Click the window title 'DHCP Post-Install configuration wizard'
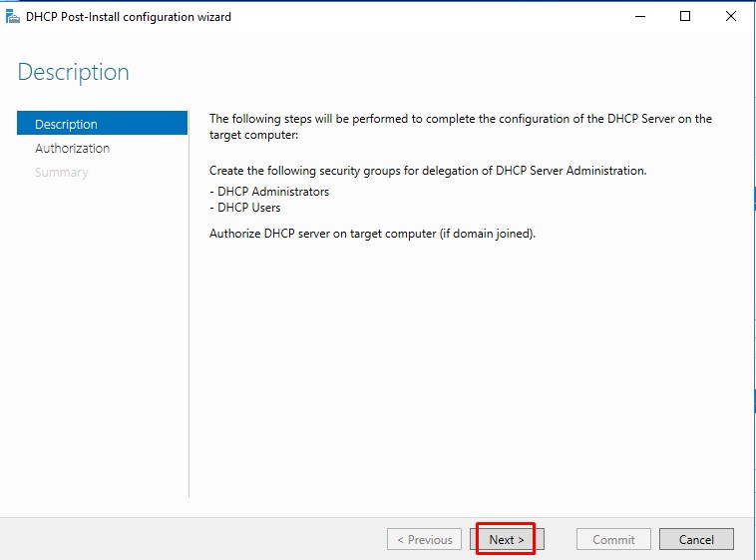 (129, 17)
